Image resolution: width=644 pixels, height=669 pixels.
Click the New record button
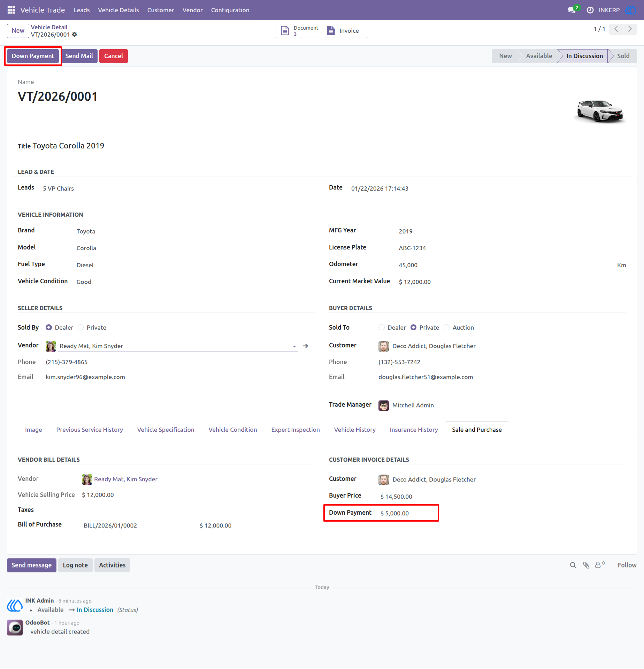pos(18,31)
